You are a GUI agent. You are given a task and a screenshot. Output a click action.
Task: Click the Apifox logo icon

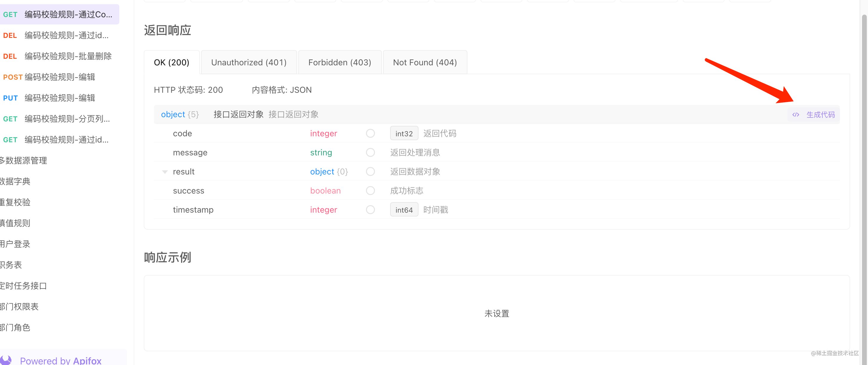[x=6, y=360]
